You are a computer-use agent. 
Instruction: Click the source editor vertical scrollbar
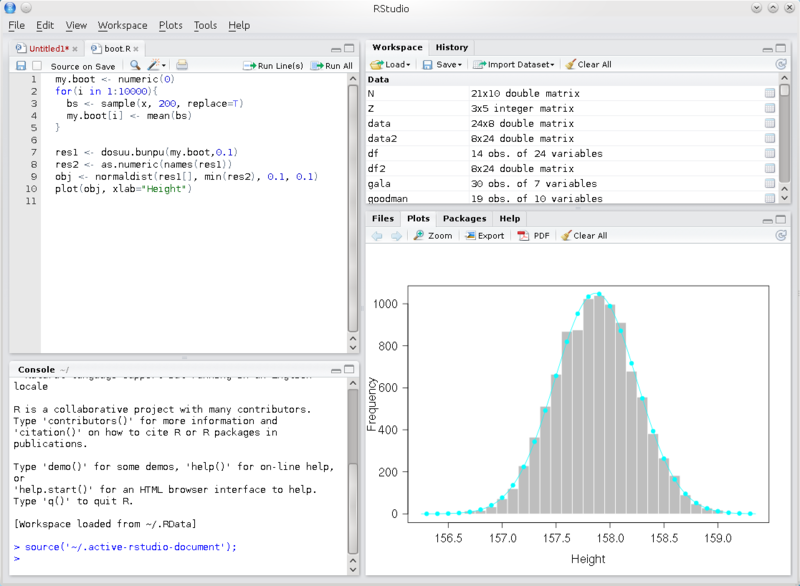(353, 208)
